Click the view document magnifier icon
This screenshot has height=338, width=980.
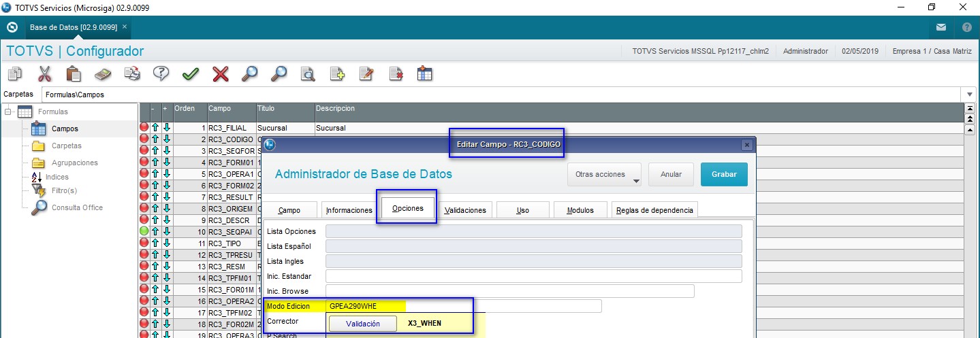point(308,73)
